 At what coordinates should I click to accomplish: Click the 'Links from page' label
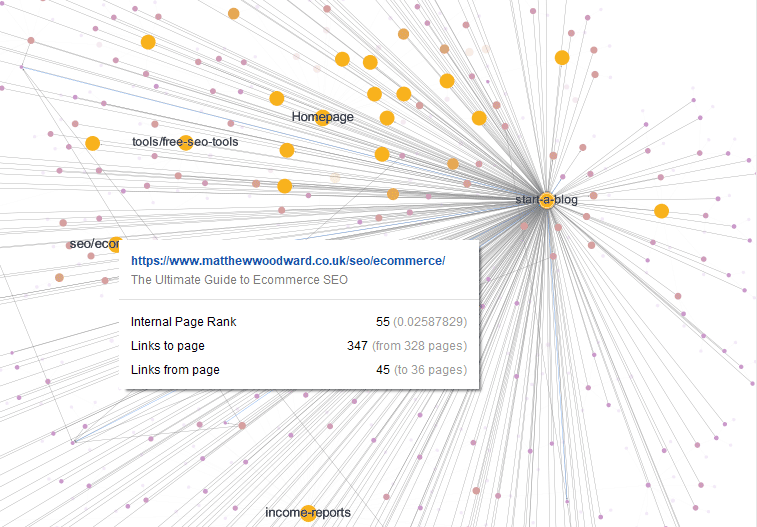coord(175,370)
